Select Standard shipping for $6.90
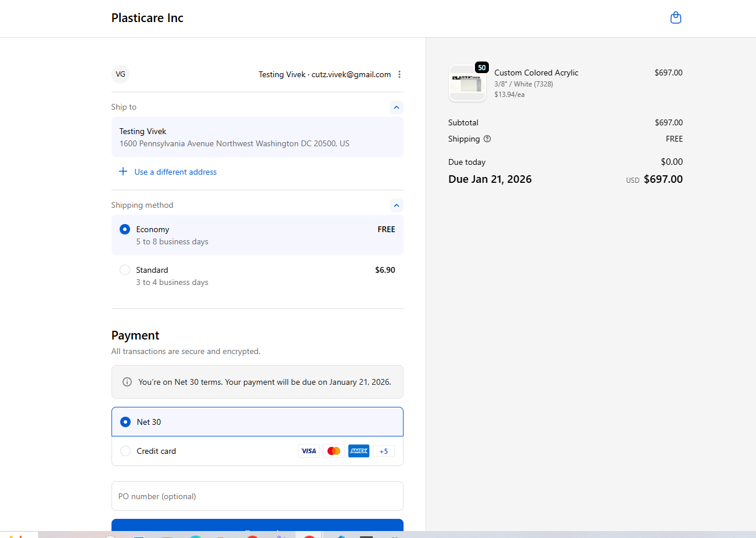The image size is (756, 538). click(125, 270)
